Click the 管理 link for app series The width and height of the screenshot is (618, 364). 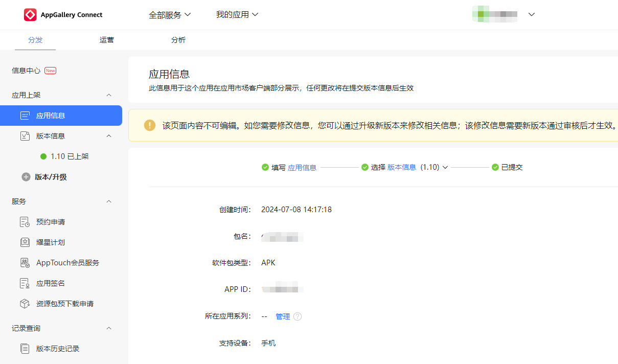pos(283,316)
